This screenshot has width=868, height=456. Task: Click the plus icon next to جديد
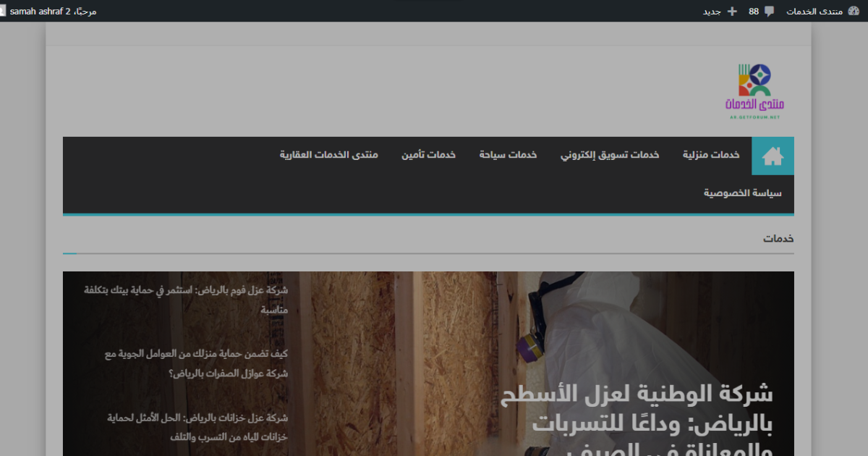732,11
